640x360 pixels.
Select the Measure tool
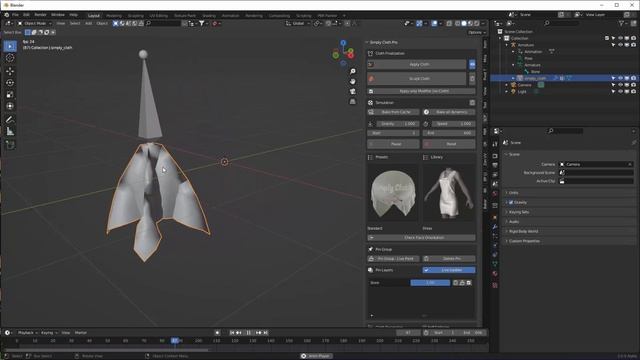pyautogui.click(x=10, y=131)
